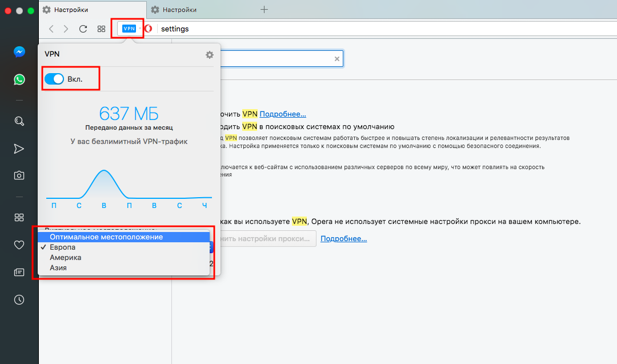Viewport: 617px width, 364px height.
Task: Click the proxy settings button
Action: 267,238
